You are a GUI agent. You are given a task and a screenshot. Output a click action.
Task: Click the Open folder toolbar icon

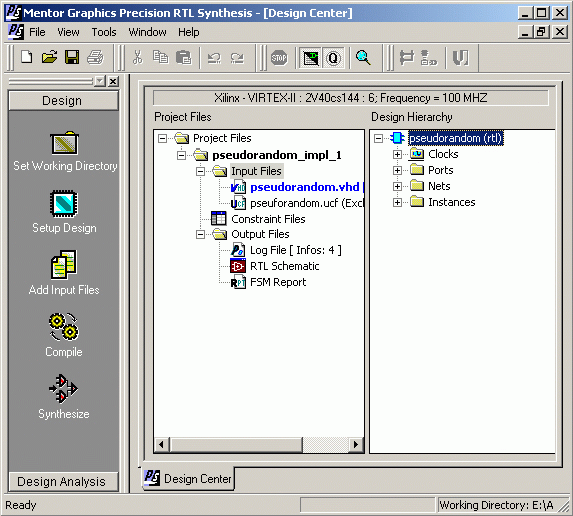[50, 57]
